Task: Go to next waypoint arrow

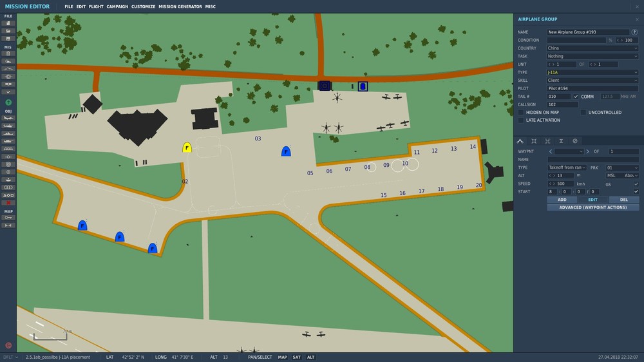Action: 588,151
